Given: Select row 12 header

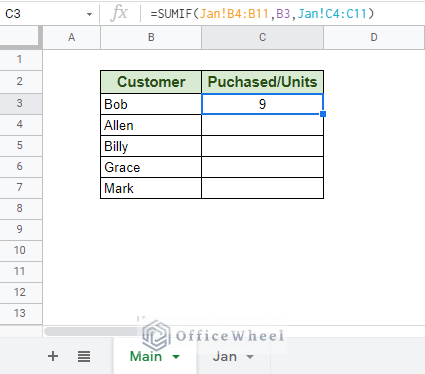Looking at the screenshot, I should click(20, 292).
